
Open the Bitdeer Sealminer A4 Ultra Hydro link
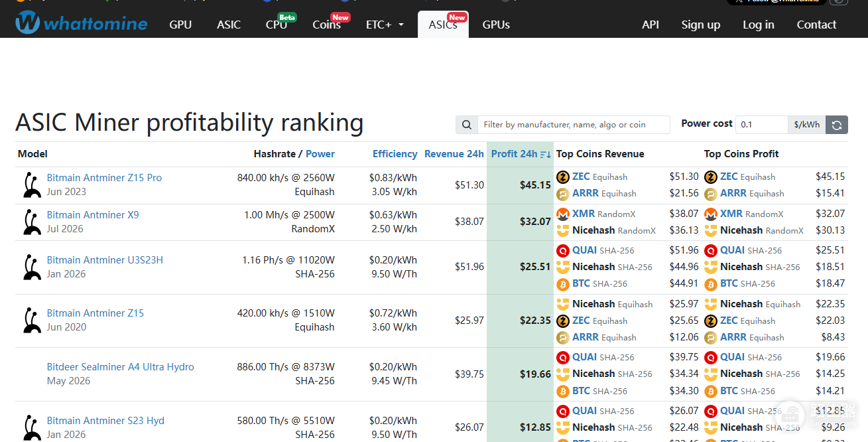pos(121,367)
